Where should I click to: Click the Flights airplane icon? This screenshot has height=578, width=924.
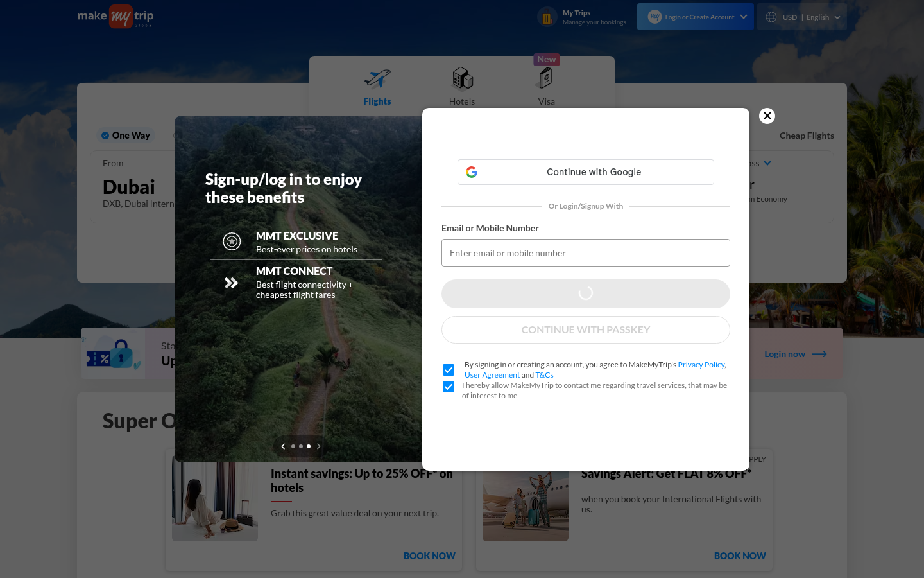click(x=377, y=78)
